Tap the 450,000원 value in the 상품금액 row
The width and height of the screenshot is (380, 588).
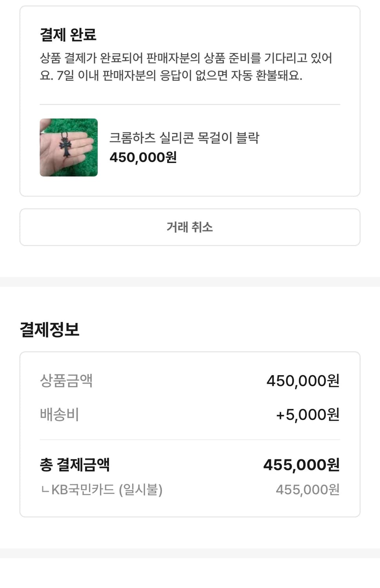[x=303, y=381]
